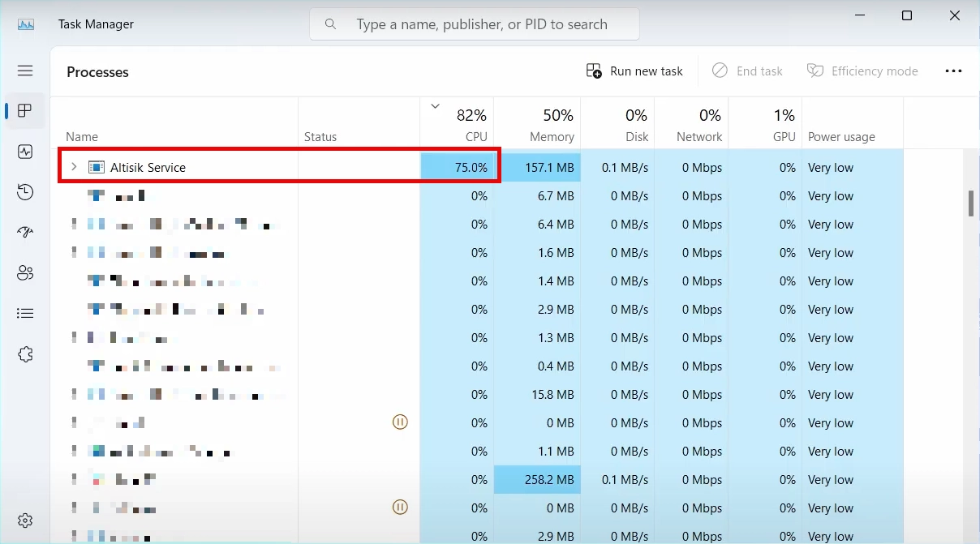Click the pause badge on the bottom suspended process
The image size is (980, 544).
pyautogui.click(x=400, y=507)
